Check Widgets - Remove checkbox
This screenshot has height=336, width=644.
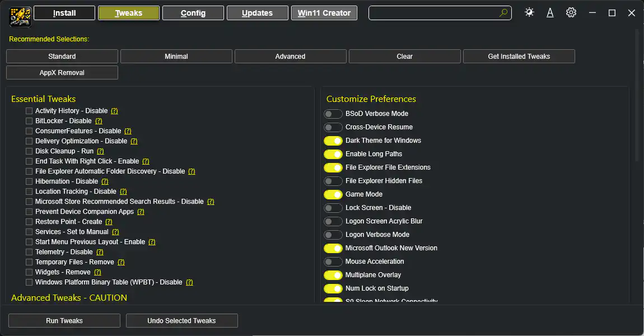click(x=29, y=272)
